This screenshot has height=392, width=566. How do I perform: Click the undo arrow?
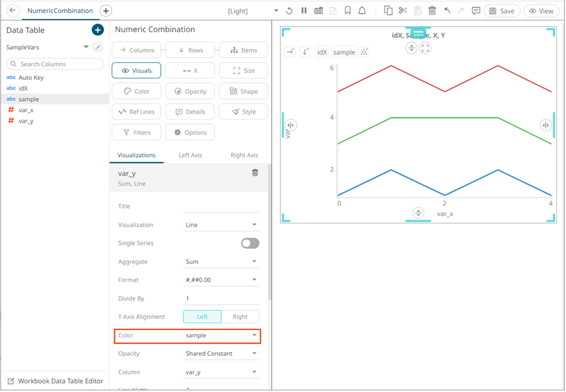pos(447,11)
